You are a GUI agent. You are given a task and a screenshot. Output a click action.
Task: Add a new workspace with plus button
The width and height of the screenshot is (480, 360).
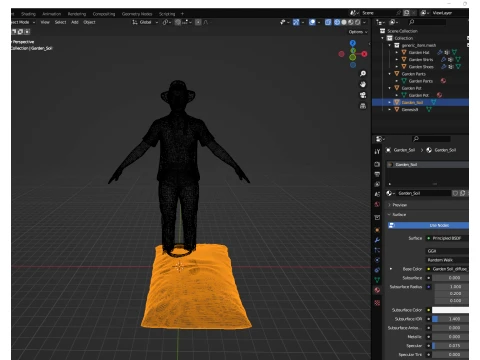pos(182,14)
